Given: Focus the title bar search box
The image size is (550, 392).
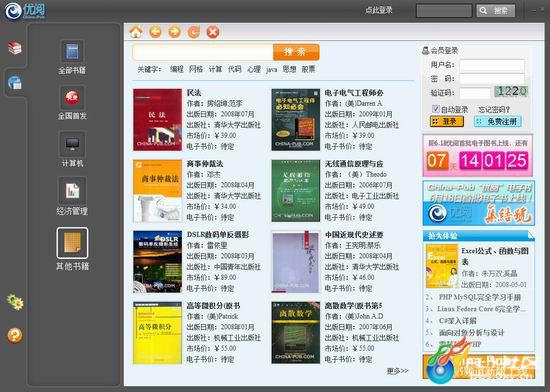Looking at the screenshot, I should pyautogui.click(x=444, y=11).
